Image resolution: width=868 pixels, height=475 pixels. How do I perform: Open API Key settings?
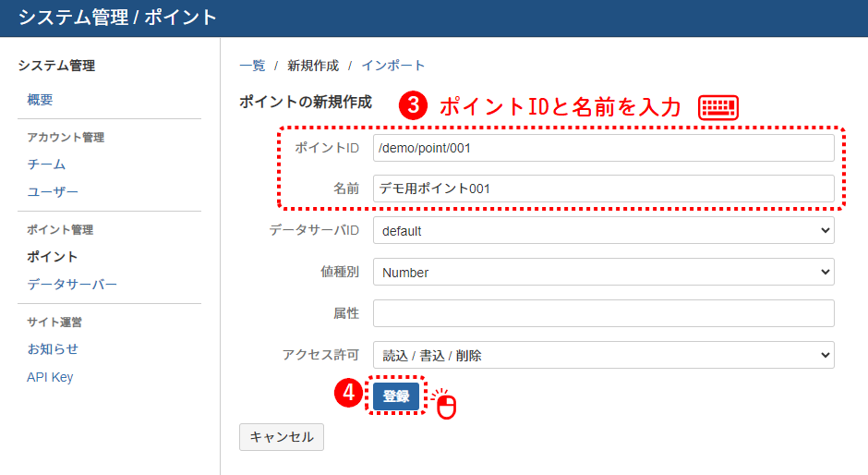coord(50,377)
